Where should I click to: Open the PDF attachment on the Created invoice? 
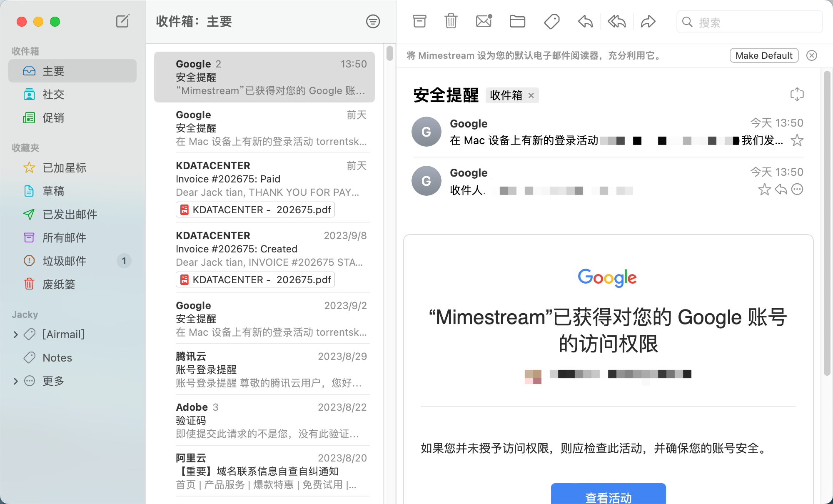click(255, 279)
